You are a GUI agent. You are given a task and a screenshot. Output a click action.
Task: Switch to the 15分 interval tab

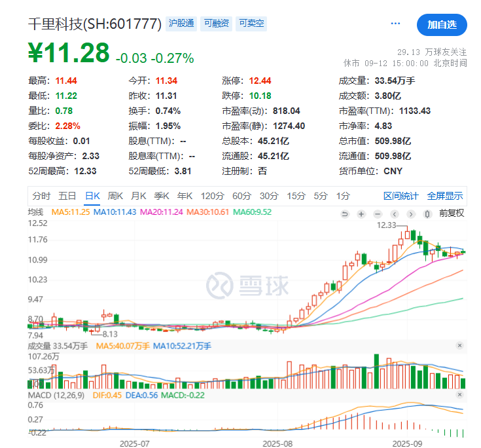tap(296, 196)
